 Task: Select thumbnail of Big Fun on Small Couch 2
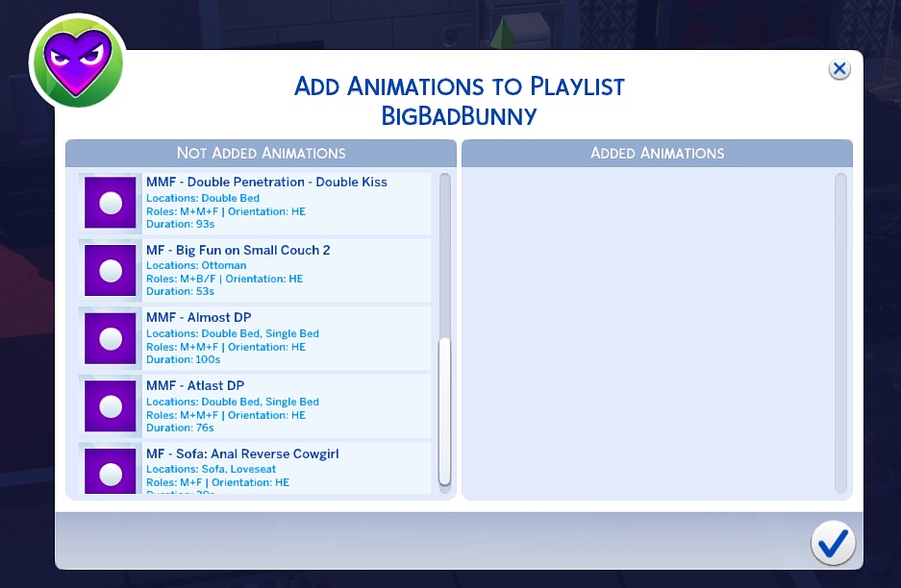click(x=111, y=270)
